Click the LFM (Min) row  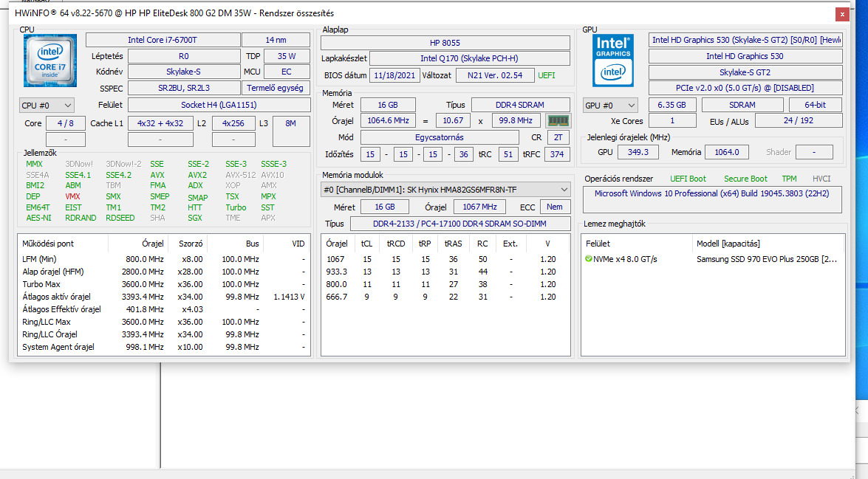[164, 259]
